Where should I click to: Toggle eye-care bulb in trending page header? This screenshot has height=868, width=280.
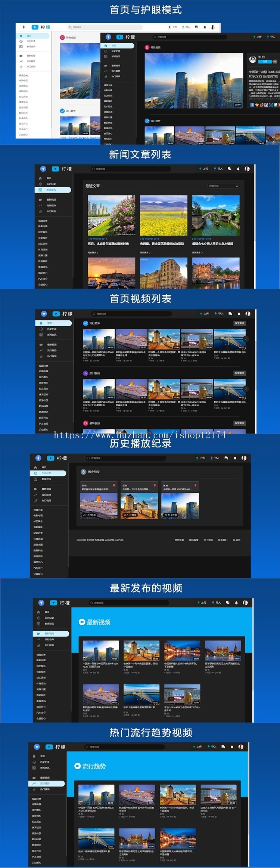coord(37,747)
